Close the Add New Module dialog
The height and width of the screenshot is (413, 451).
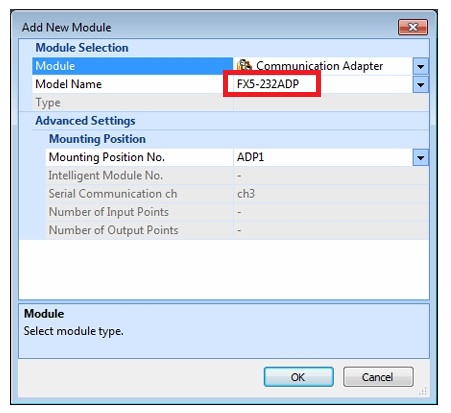coord(413,27)
